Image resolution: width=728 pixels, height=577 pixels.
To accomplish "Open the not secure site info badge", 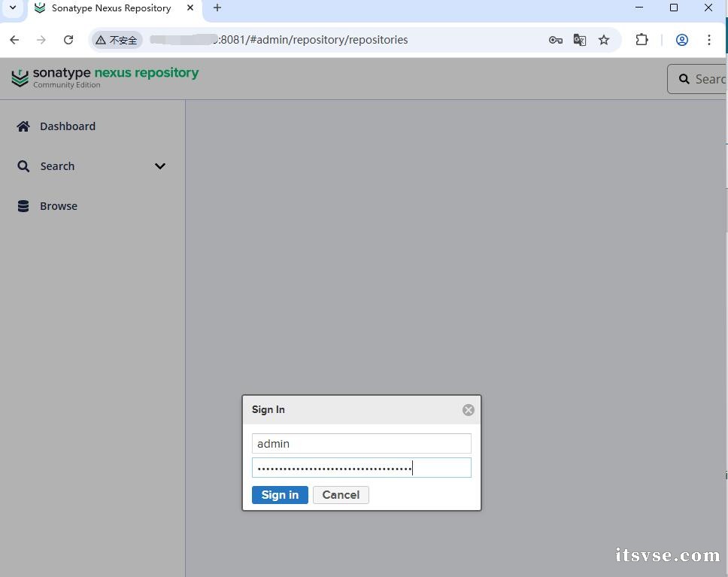I will tap(116, 40).
